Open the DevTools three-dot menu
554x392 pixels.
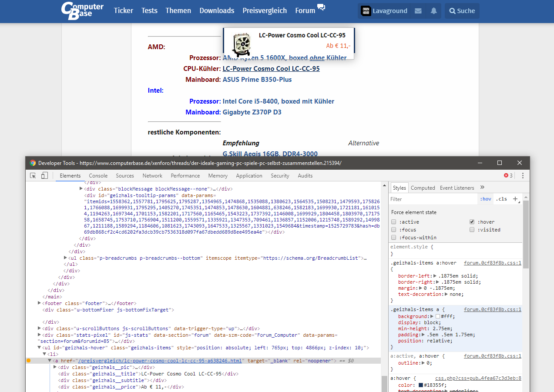[523, 176]
